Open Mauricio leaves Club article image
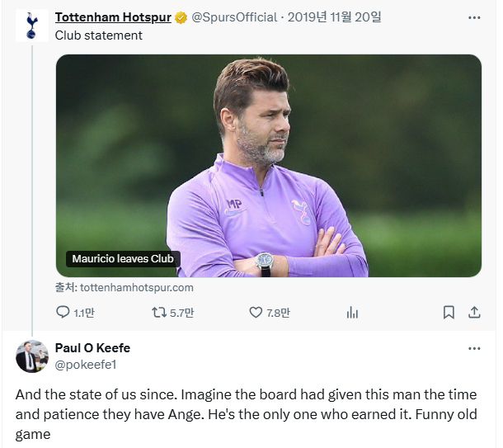The height and width of the screenshot is (448, 503). coord(268,165)
